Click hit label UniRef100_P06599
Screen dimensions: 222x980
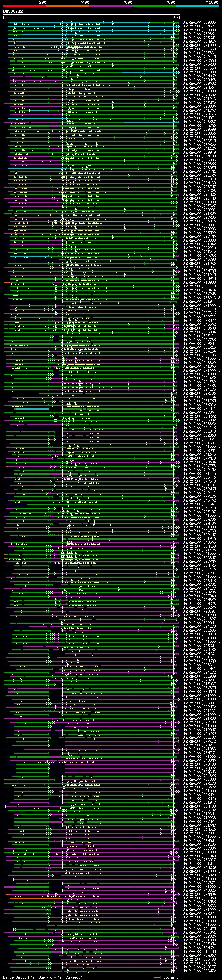click(x=199, y=233)
